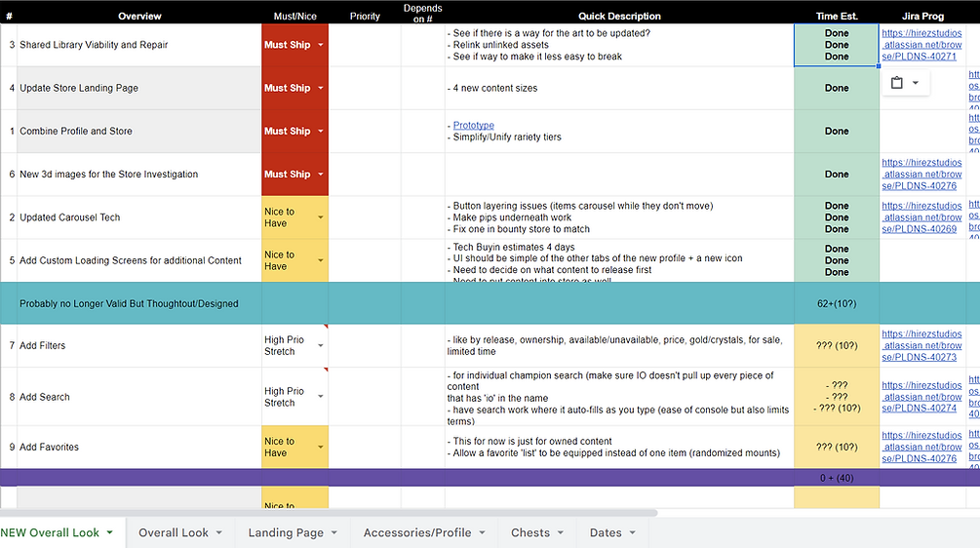Open the Prototype link

473,126
